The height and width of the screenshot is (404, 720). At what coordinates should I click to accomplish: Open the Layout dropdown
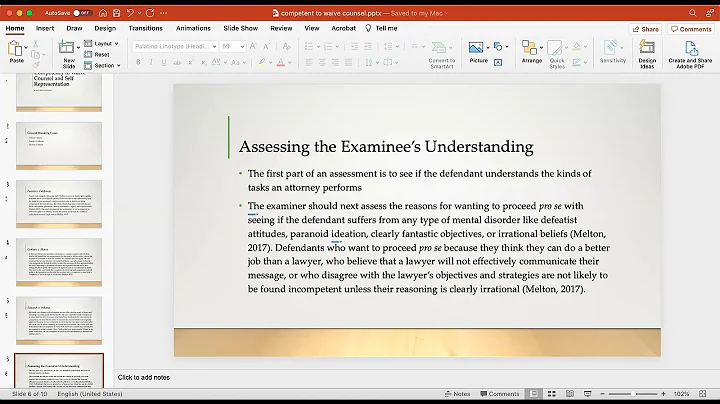click(101, 43)
